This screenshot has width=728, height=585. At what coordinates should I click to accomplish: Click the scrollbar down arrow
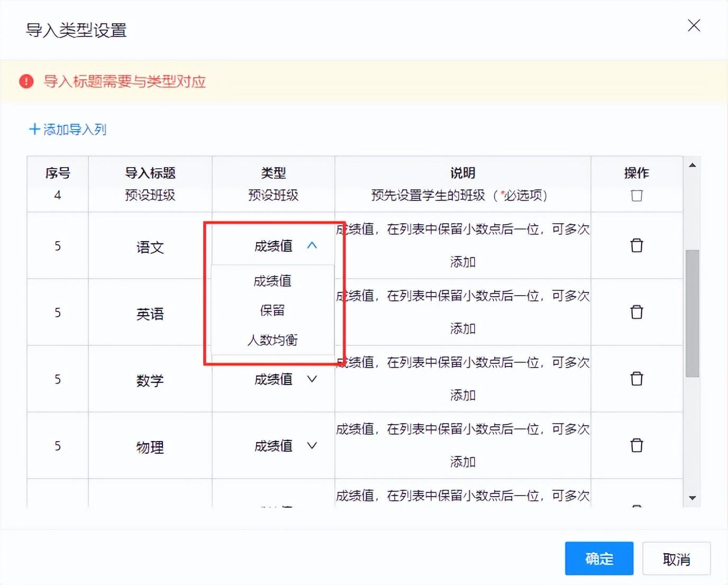[692, 498]
